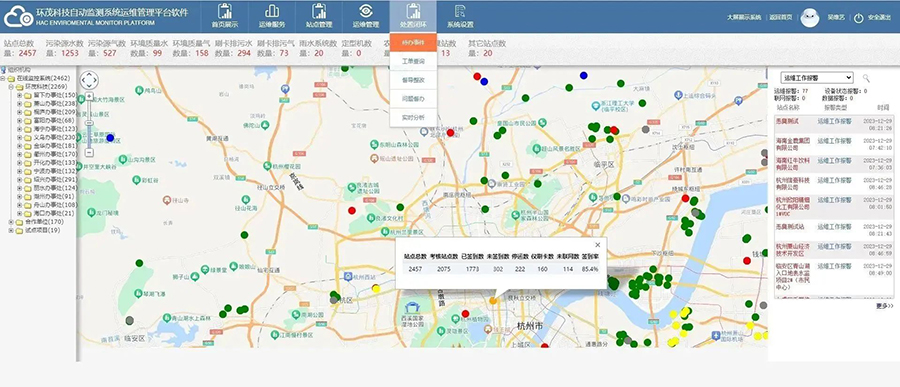
Task: Expand the 合作单位(170) tree node
Action: (11, 222)
